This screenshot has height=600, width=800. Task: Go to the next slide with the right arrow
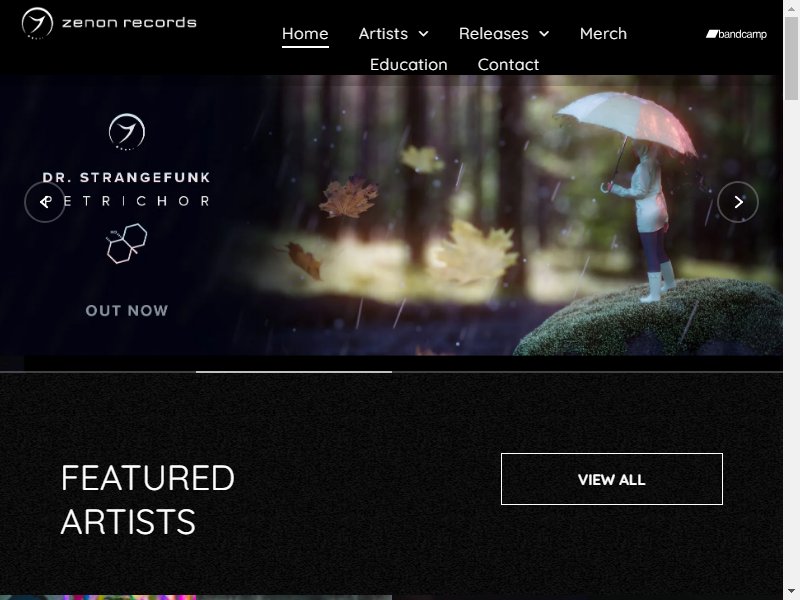738,202
